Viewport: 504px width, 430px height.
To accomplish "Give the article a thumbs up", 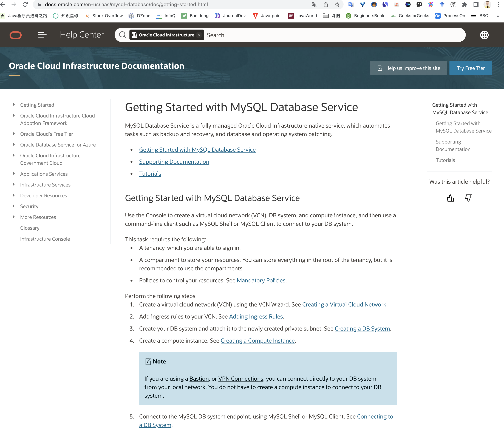I will point(450,198).
